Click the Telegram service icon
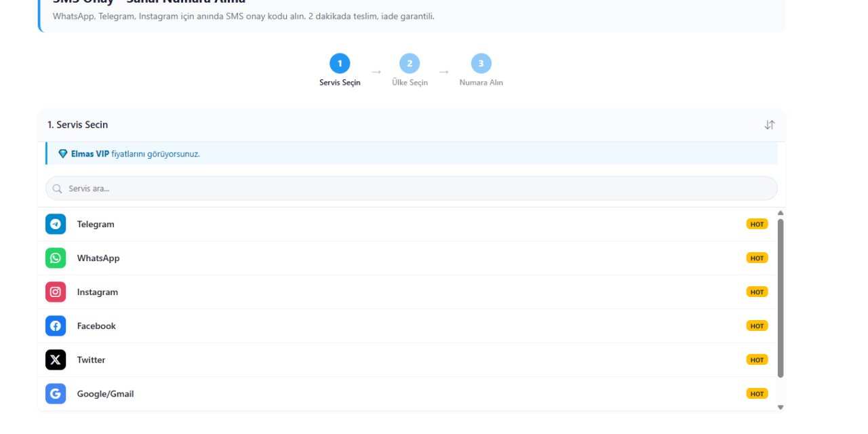 [x=56, y=224]
